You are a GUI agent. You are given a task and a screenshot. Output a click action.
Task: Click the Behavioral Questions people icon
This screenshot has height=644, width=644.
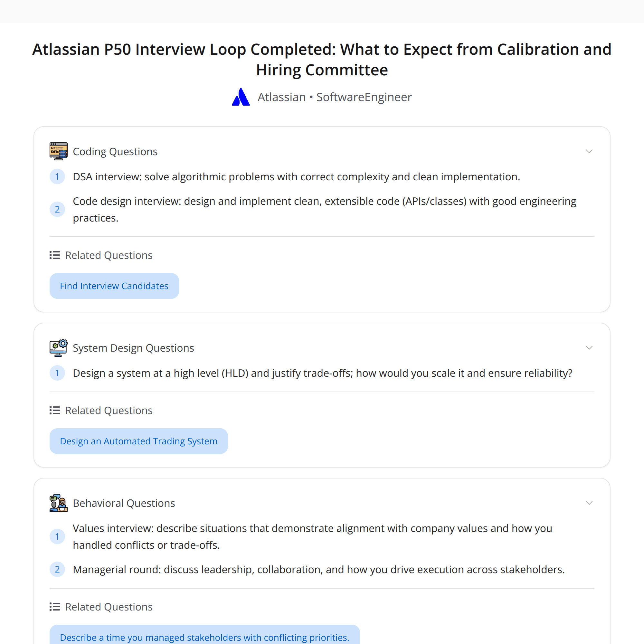tap(58, 503)
